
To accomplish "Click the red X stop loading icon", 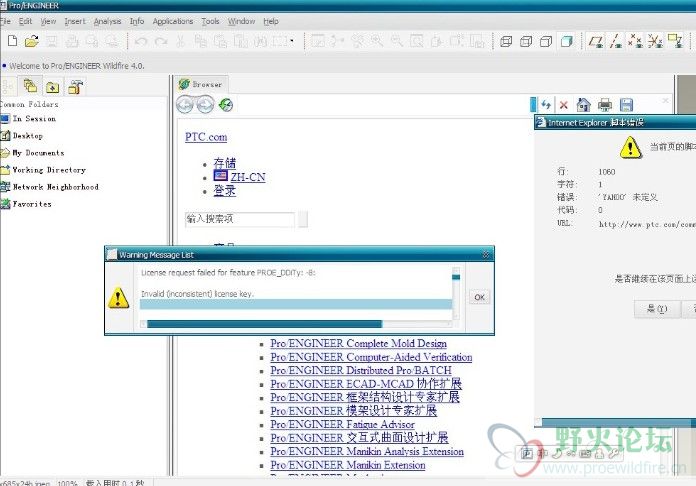I will pos(564,105).
